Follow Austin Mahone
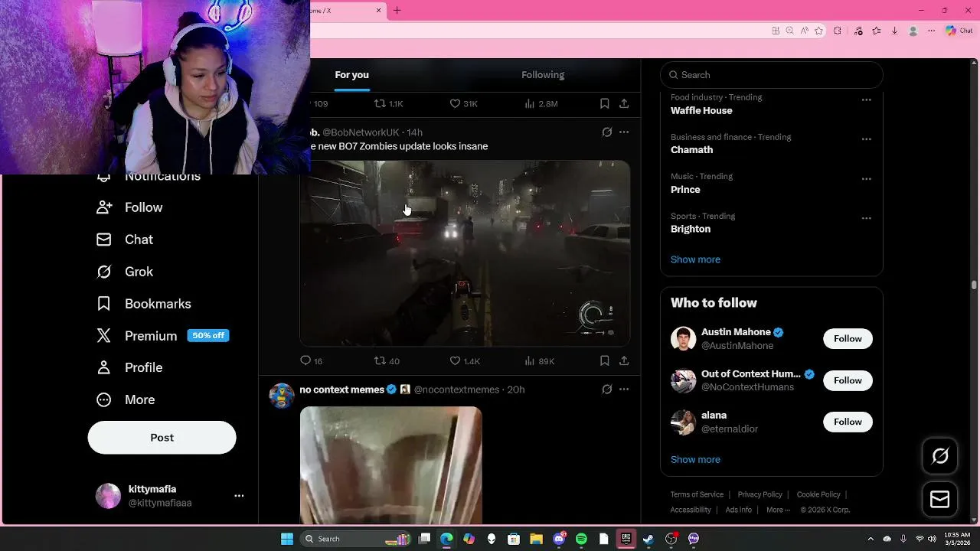 coord(848,339)
